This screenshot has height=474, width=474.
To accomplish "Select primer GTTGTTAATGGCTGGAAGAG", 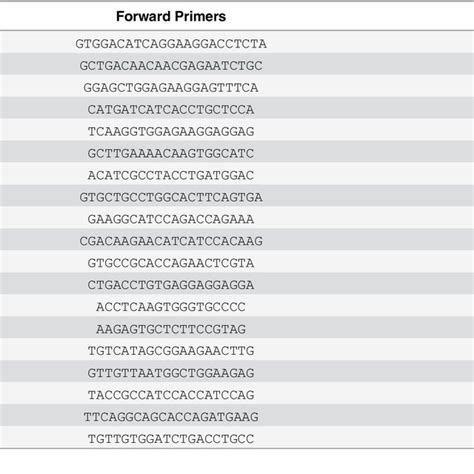I will tap(171, 373).
